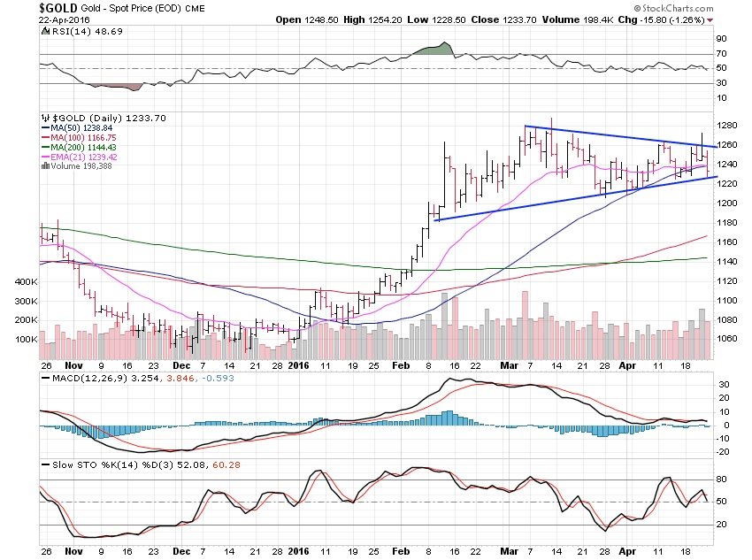Viewport: 752px width, 560px height.
Task: Click the 2016 label on bottom date axis
Action: [x=298, y=551]
